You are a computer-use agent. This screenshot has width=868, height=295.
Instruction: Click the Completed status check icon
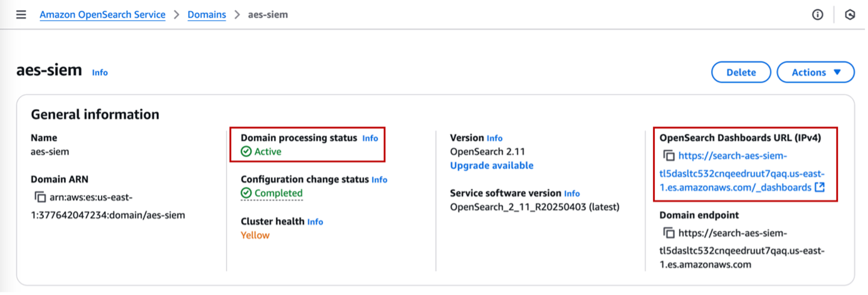pyautogui.click(x=246, y=193)
